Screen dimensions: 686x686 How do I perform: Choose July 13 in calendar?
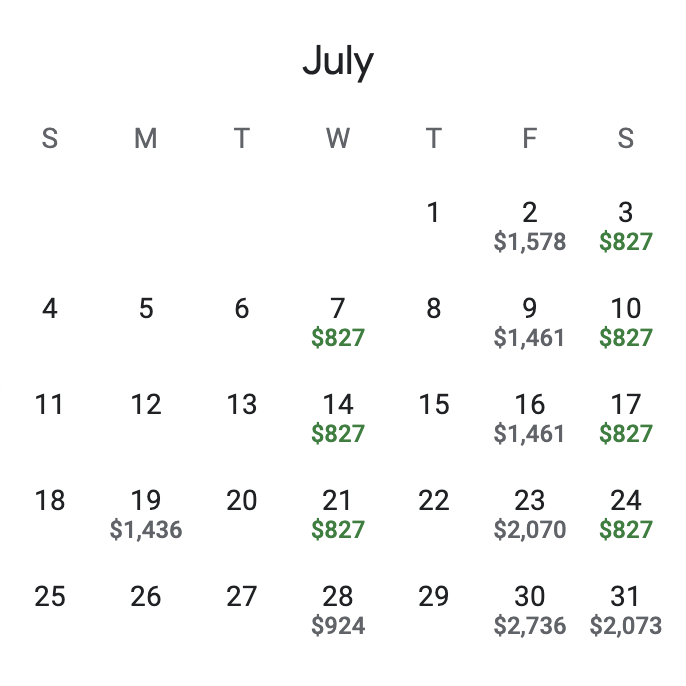(x=242, y=405)
